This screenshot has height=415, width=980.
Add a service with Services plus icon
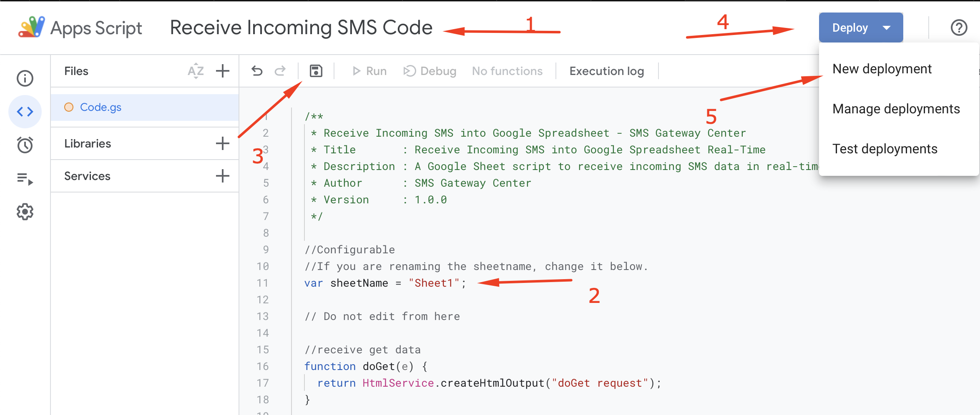pyautogui.click(x=223, y=176)
